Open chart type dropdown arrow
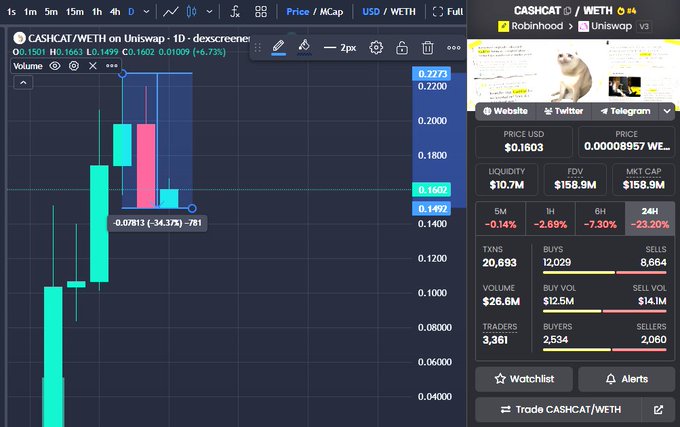The width and height of the screenshot is (680, 427). pyautogui.click(x=209, y=12)
